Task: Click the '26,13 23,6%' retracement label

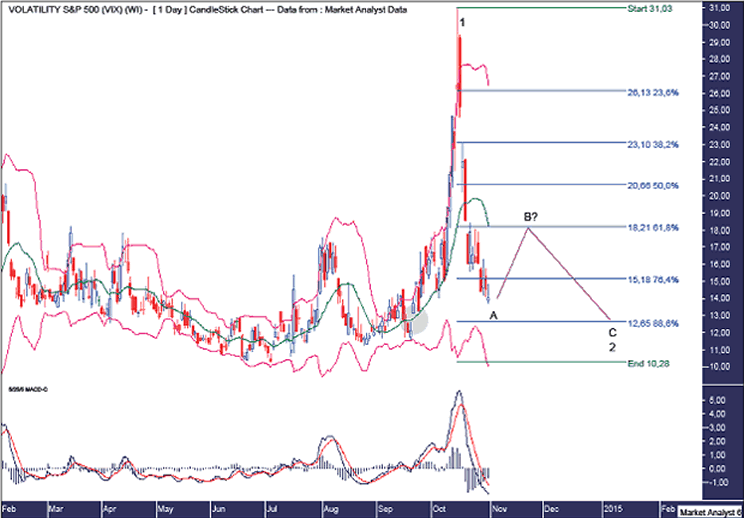Action: pos(653,93)
